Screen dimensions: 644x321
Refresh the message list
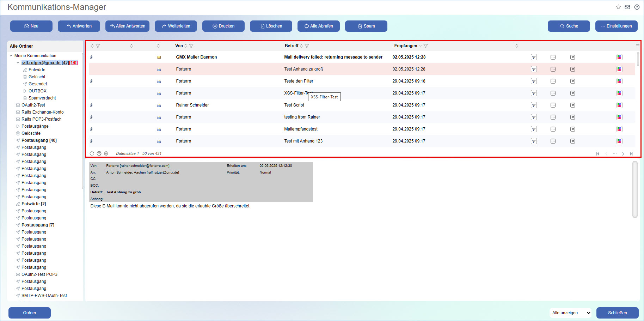pos(92,153)
